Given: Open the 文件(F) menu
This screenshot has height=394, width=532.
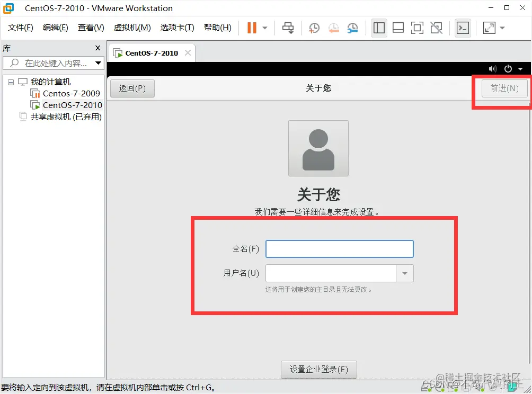Looking at the screenshot, I should 20,28.
